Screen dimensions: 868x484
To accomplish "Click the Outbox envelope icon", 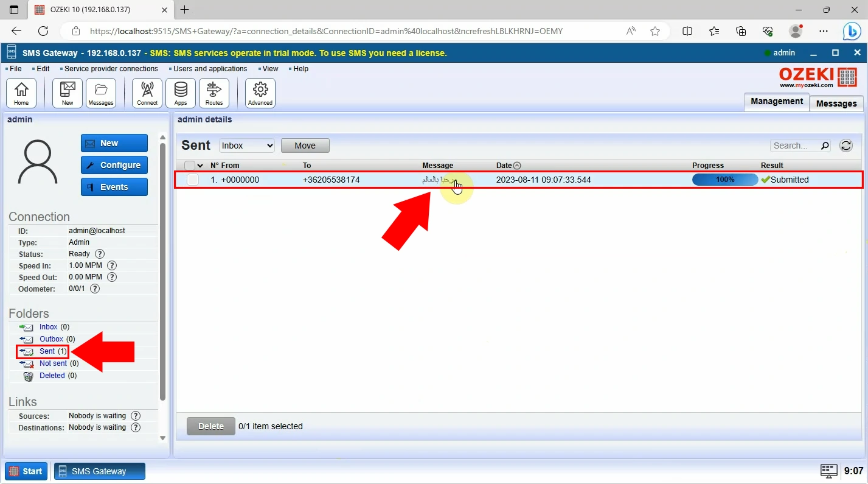I will 26,339.
